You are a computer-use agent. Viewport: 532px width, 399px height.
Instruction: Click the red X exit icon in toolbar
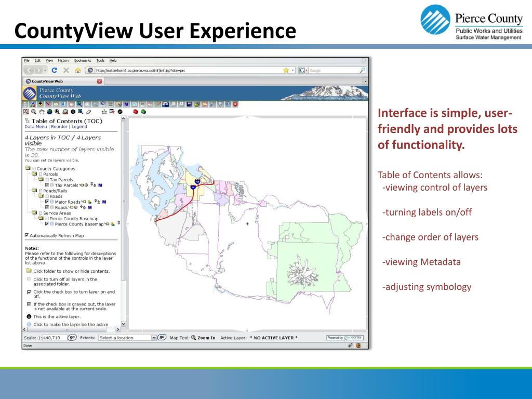coord(235,104)
